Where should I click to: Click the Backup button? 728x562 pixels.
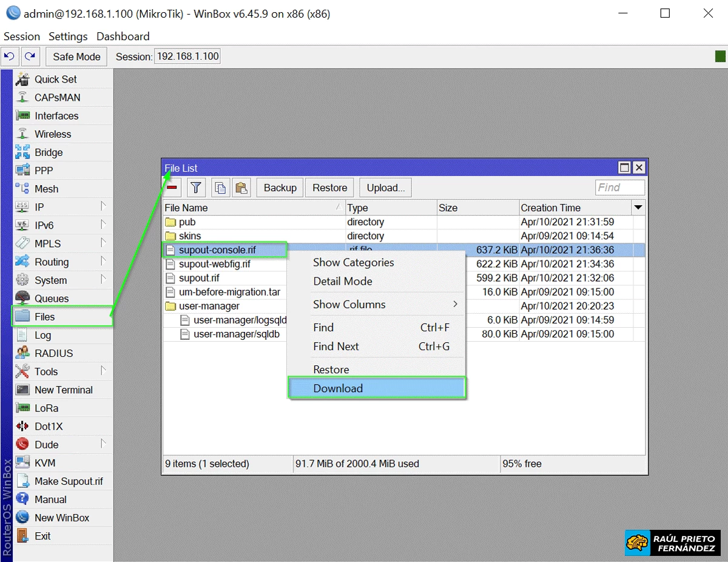279,188
